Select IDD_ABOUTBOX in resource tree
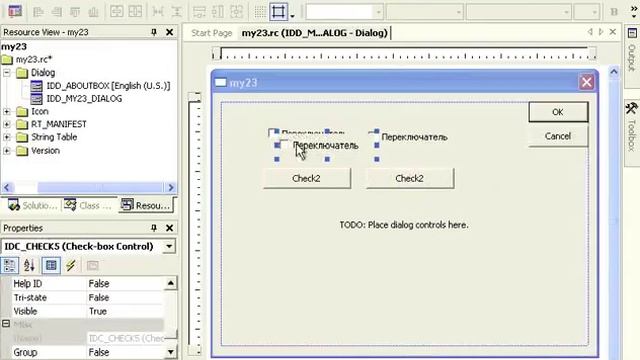The height and width of the screenshot is (360, 640). pyautogui.click(x=108, y=86)
